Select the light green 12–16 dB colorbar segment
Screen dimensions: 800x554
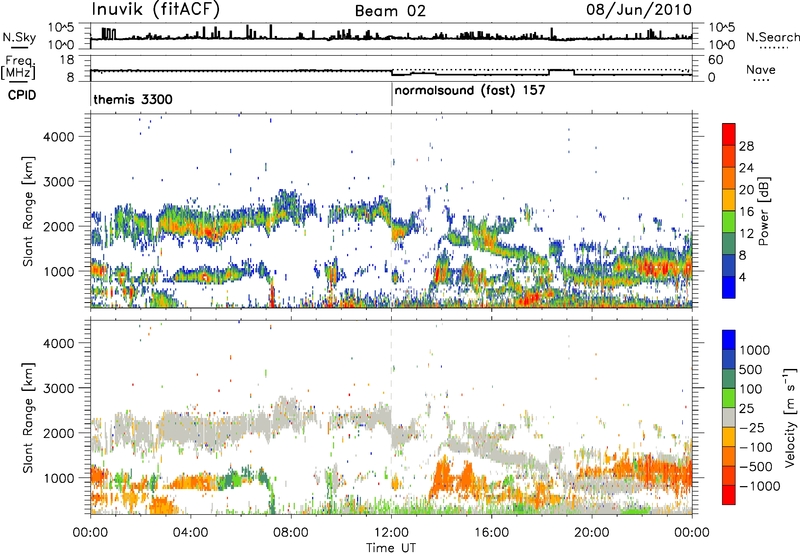pos(729,222)
